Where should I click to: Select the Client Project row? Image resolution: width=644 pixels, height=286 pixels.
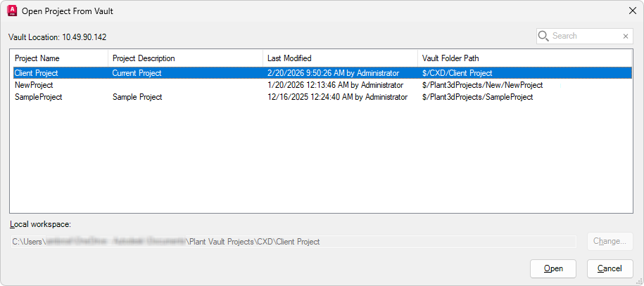pos(37,73)
